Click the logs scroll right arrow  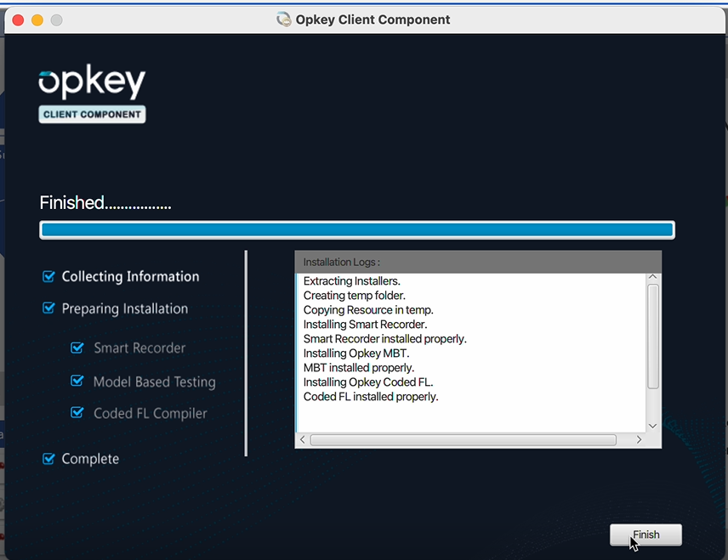pos(639,439)
